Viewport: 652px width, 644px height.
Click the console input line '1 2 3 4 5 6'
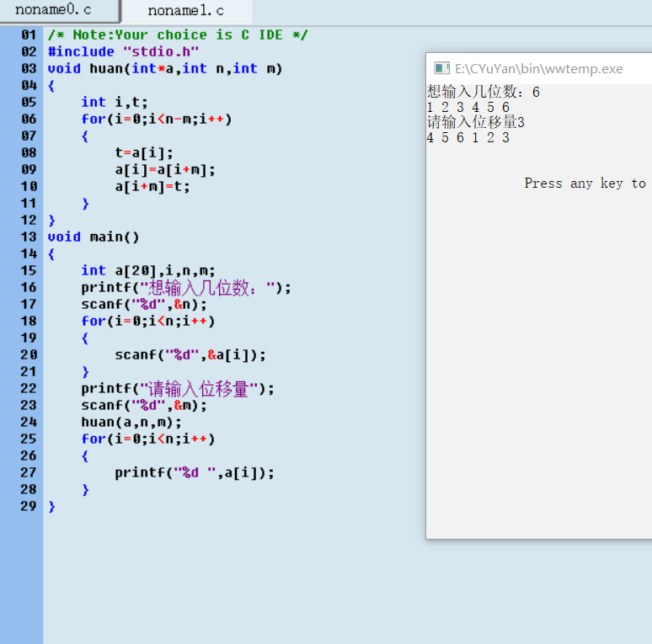tap(468, 107)
